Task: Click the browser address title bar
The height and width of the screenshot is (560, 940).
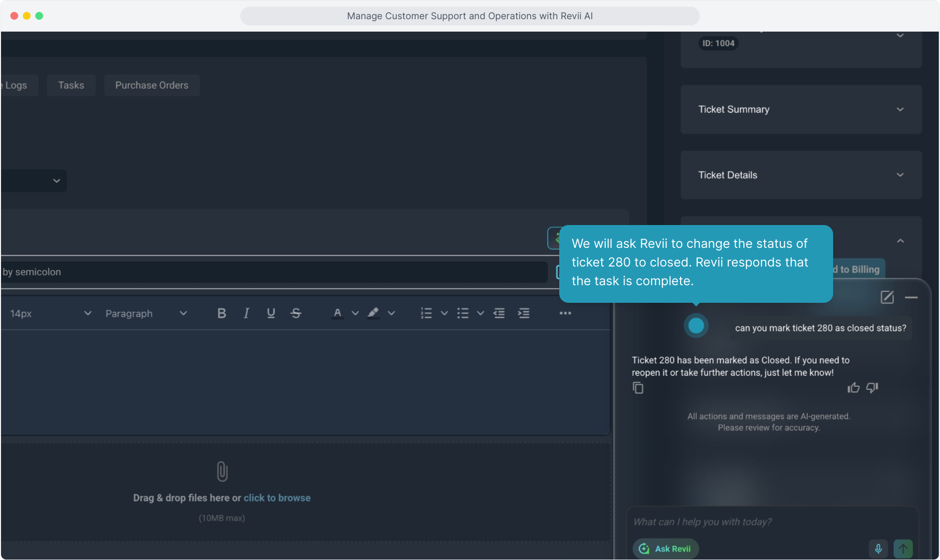Action: [x=470, y=16]
